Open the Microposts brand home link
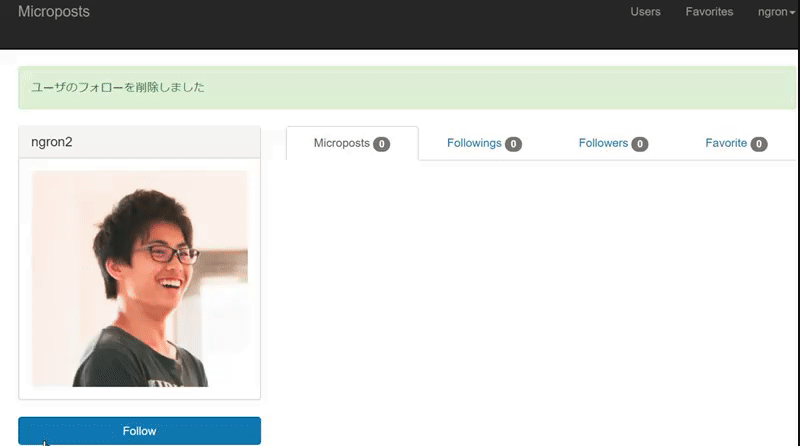This screenshot has height=446, width=800. 54,12
